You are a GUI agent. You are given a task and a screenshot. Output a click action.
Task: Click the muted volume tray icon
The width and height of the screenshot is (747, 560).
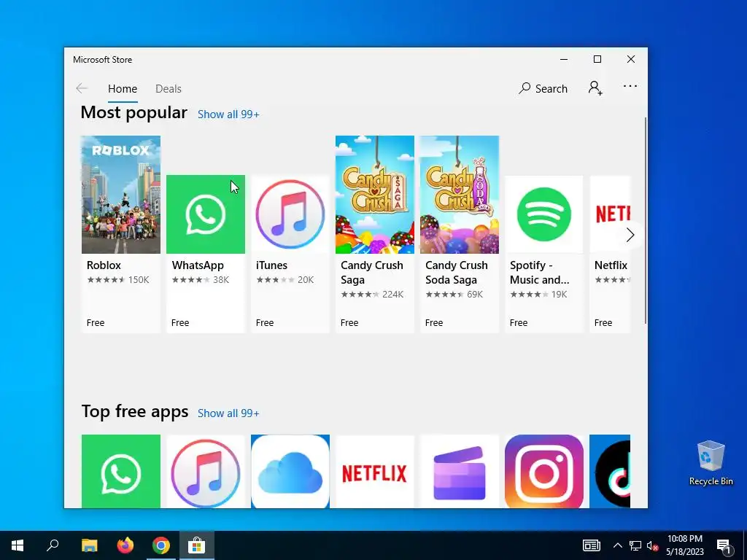[x=652, y=545]
